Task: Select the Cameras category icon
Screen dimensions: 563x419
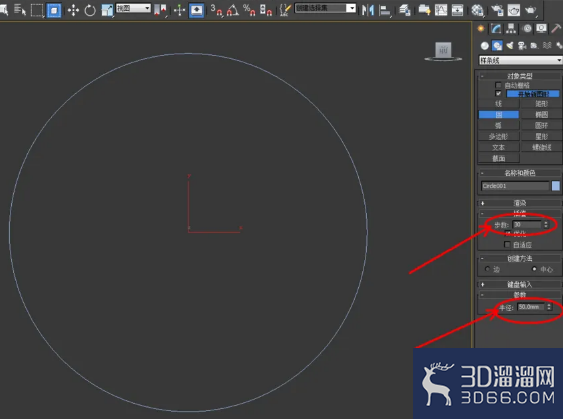Action: click(x=522, y=46)
